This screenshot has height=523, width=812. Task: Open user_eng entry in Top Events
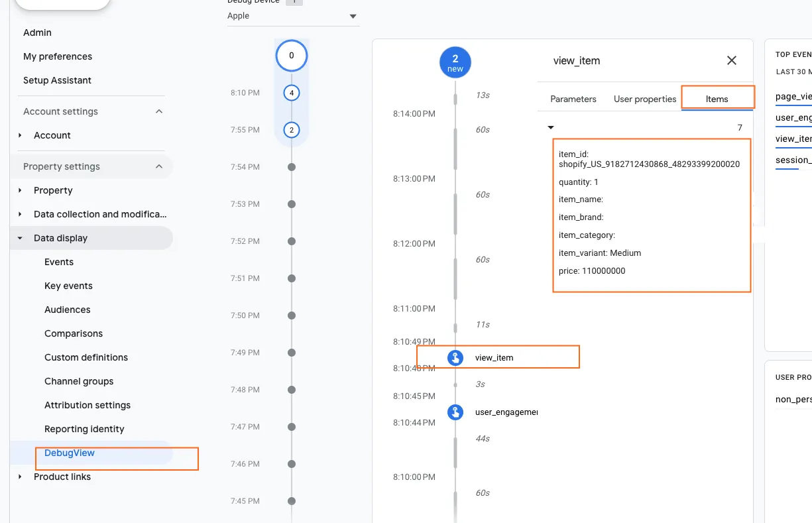pyautogui.click(x=793, y=117)
